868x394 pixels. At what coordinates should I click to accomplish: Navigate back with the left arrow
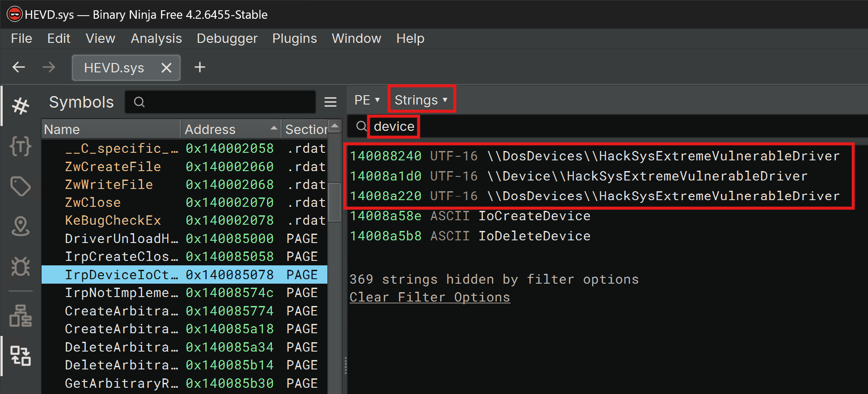(19, 67)
